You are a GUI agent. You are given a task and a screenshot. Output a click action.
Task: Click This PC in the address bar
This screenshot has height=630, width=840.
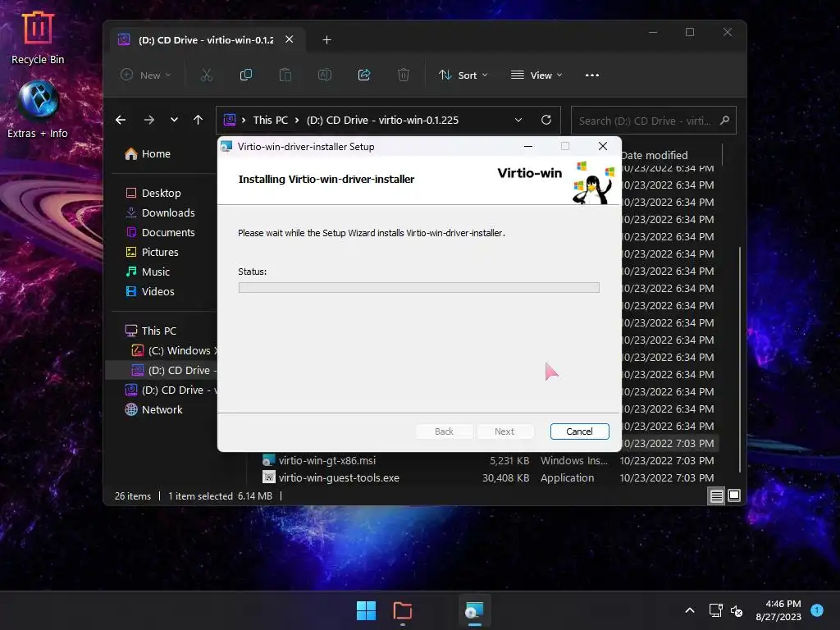click(x=271, y=120)
